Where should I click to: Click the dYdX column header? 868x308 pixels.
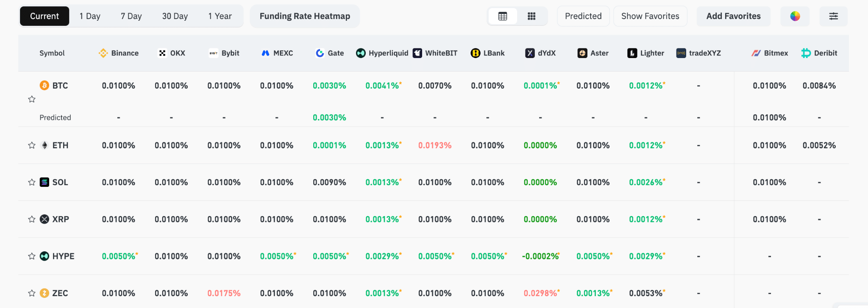coord(540,53)
